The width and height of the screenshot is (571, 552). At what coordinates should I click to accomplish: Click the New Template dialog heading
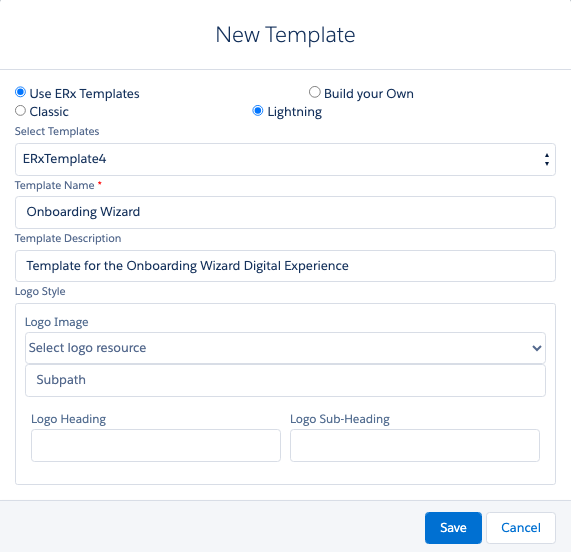click(286, 35)
